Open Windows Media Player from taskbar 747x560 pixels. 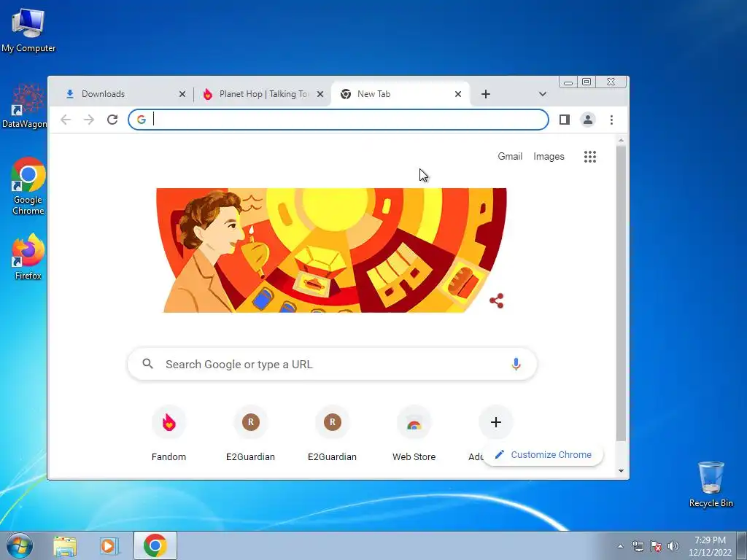pos(108,546)
